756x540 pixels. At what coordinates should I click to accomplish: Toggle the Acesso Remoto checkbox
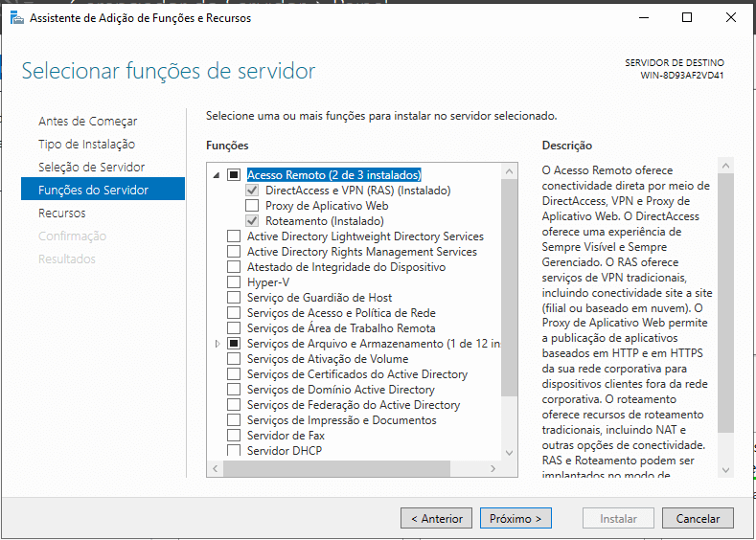tap(234, 175)
